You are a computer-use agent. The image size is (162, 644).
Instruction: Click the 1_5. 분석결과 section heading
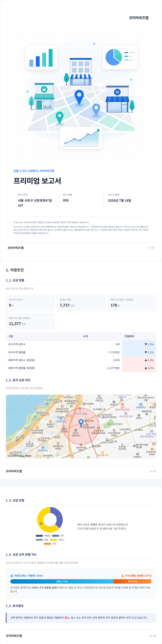pyautogui.click(x=15, y=606)
